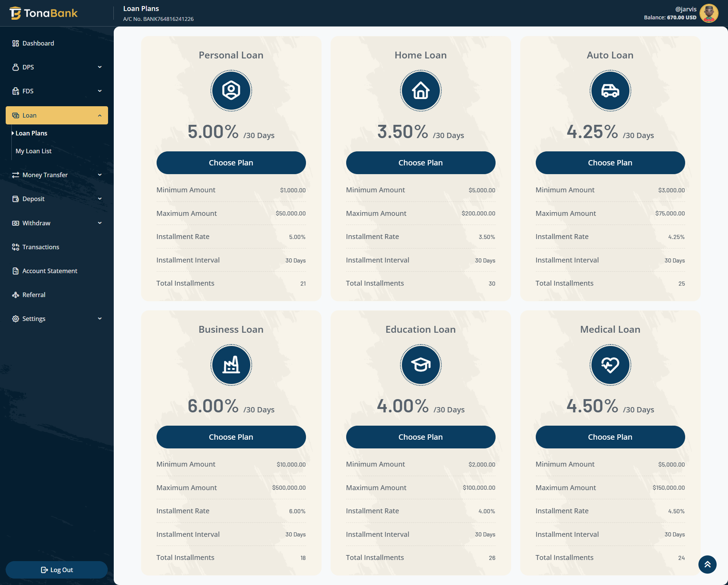Collapse the Loan sidebar menu
728x585 pixels.
coord(57,115)
